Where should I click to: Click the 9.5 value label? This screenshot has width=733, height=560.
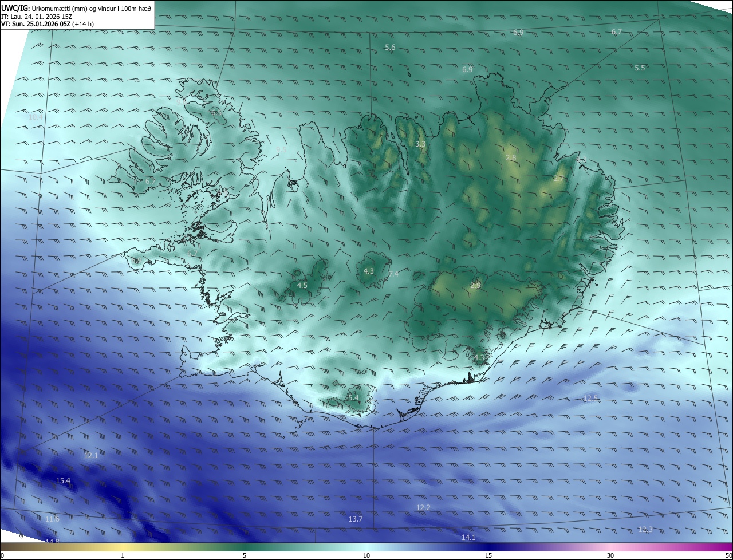coord(281,149)
